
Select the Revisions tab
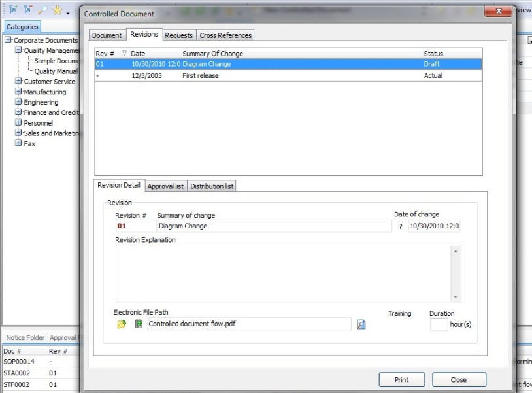pyautogui.click(x=144, y=34)
